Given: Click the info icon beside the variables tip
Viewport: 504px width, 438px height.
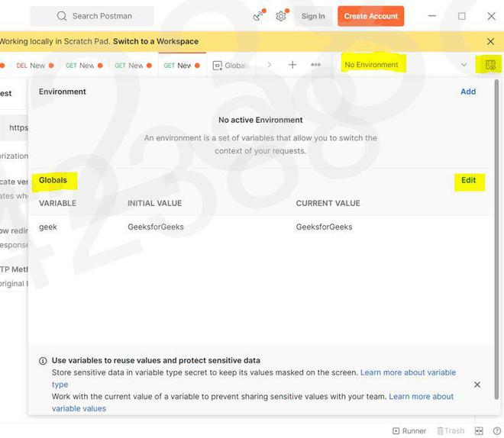Looking at the screenshot, I should (43, 361).
